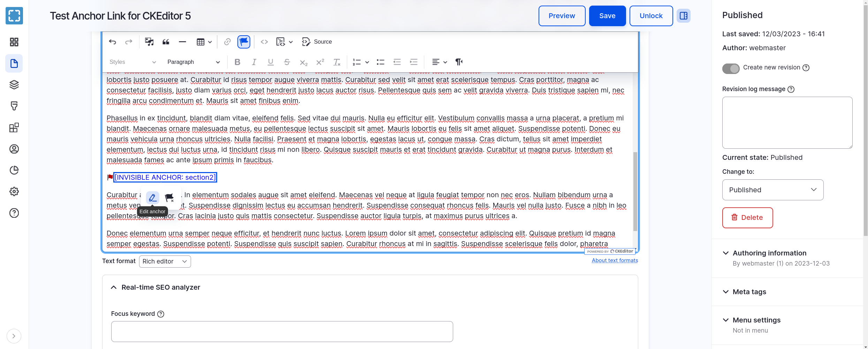Open the About text formats link
This screenshot has width=868, height=349.
(x=615, y=260)
